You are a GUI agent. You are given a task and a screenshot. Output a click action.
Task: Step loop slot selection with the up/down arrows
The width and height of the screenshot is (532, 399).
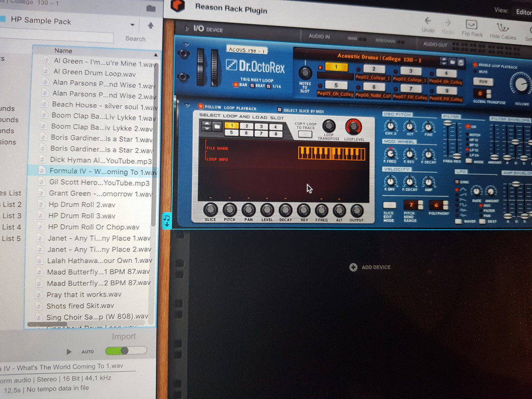coord(207,126)
